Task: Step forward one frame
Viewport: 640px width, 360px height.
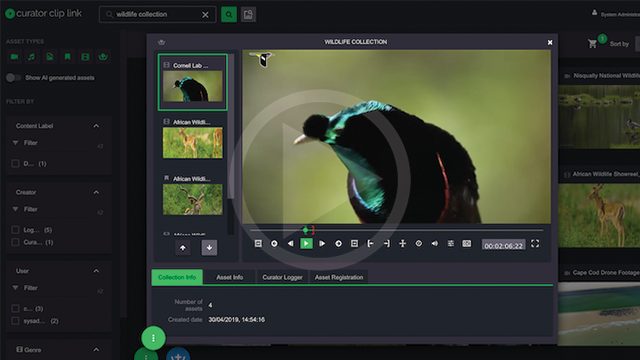Action: point(322,244)
